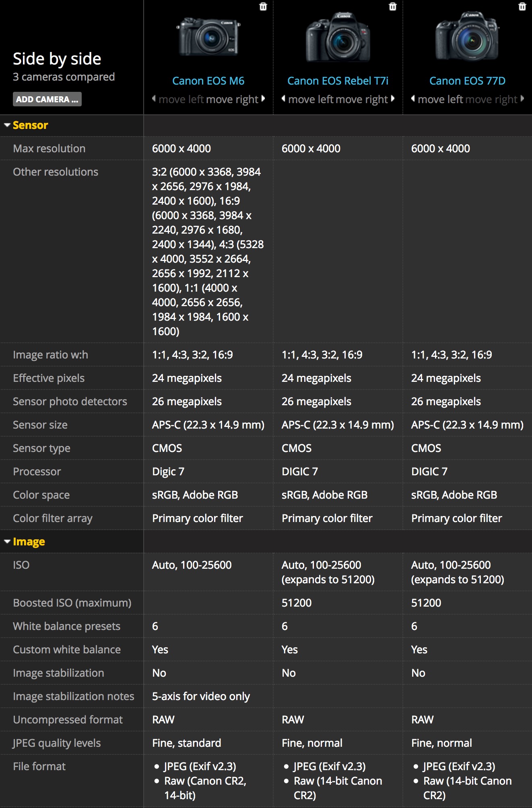532x808 pixels.
Task: Click the 'White balance presets' label
Action: coord(67,626)
